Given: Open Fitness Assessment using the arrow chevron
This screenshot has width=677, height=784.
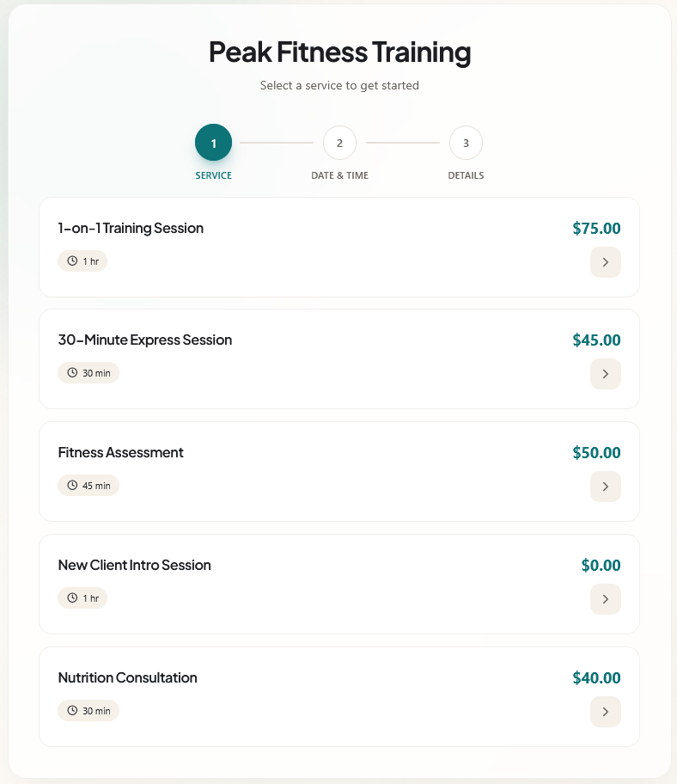Looking at the screenshot, I should coord(606,487).
